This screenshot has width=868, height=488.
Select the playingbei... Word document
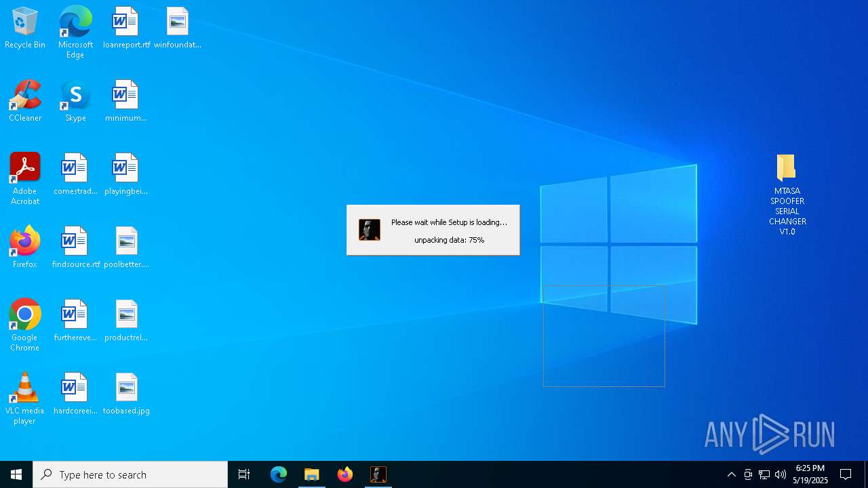coord(126,174)
